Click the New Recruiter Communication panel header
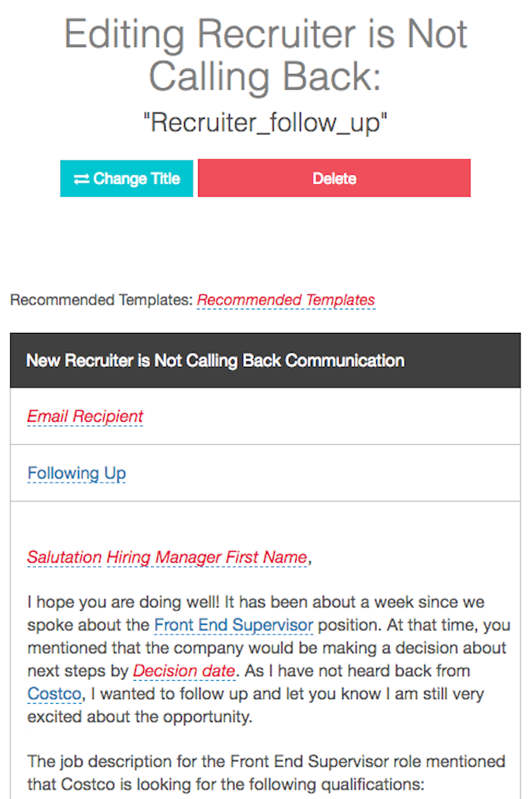This screenshot has width=532, height=799. (x=215, y=361)
